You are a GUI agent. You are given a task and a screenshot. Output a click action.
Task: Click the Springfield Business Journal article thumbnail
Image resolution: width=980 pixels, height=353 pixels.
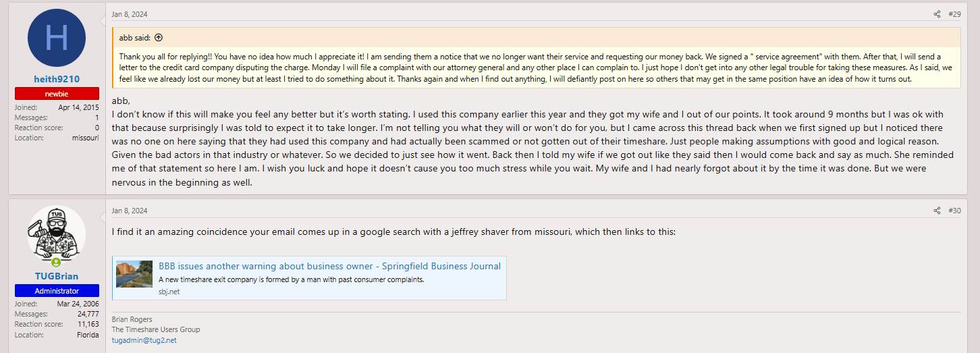click(134, 274)
